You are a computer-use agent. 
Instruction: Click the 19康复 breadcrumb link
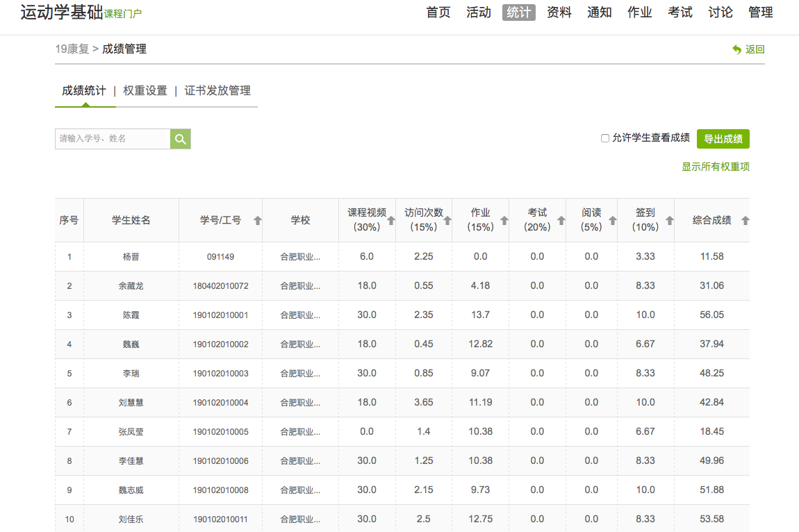tap(72, 49)
